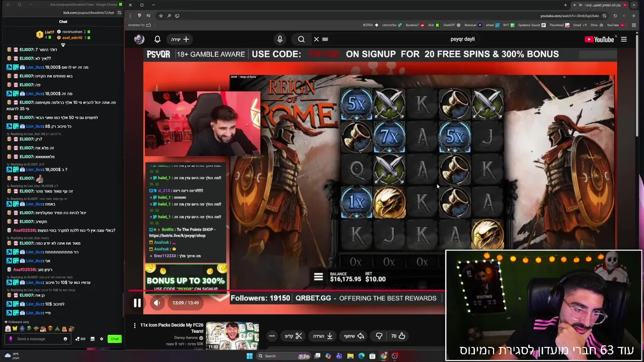The image size is (644, 362).
Task: Open the Epidemic Sound bookmark
Action: pos(532,25)
